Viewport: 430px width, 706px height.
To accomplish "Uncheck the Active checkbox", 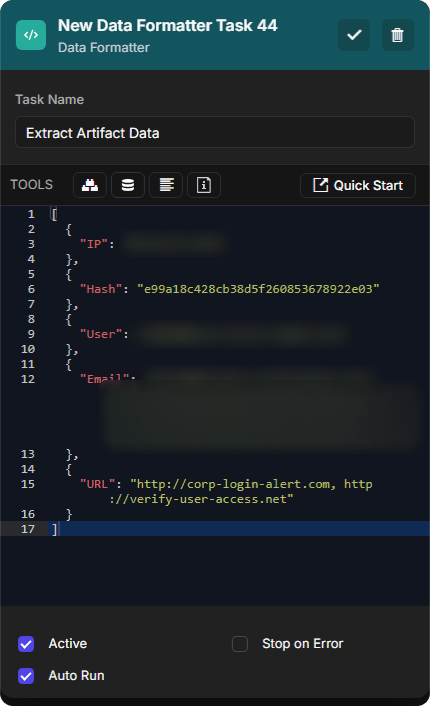I will (x=26, y=644).
